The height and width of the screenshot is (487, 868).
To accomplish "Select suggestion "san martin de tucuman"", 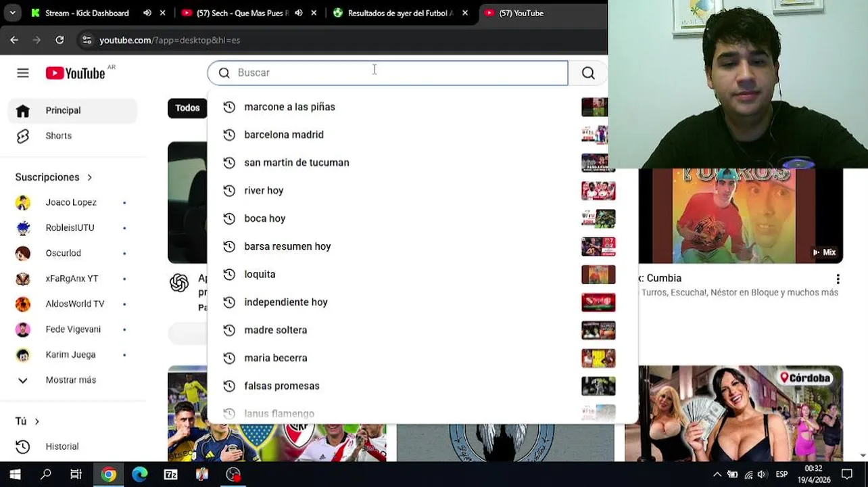I will click(x=297, y=162).
